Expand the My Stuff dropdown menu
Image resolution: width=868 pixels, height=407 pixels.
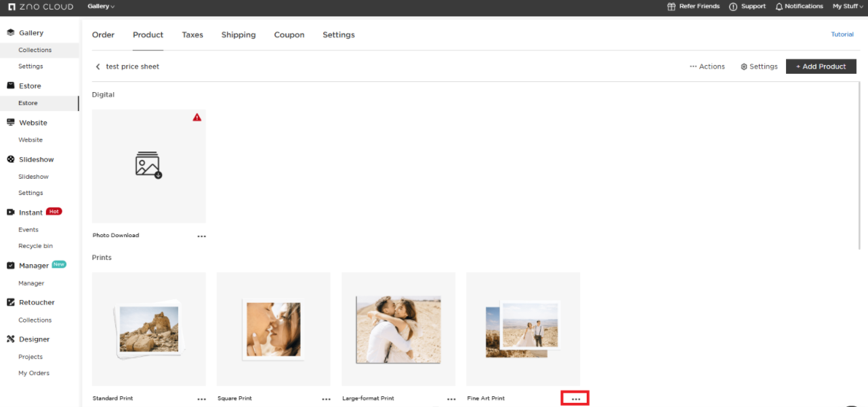point(848,6)
